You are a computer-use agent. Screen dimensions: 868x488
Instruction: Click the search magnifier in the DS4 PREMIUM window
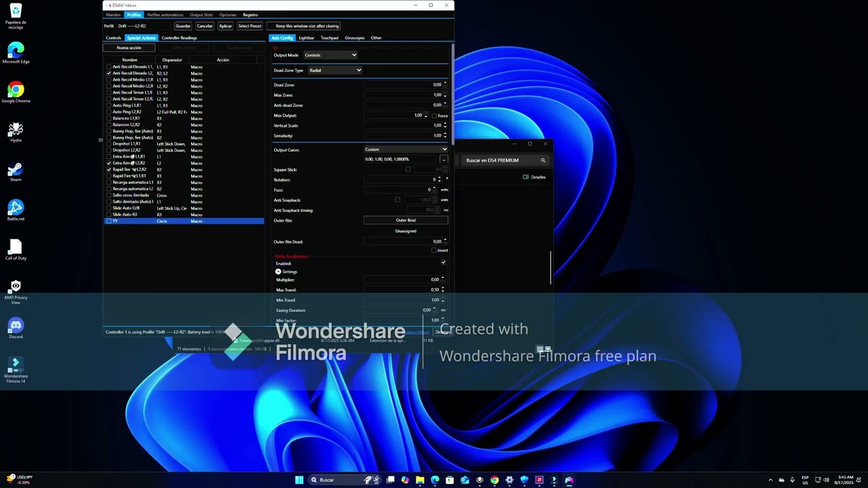542,161
